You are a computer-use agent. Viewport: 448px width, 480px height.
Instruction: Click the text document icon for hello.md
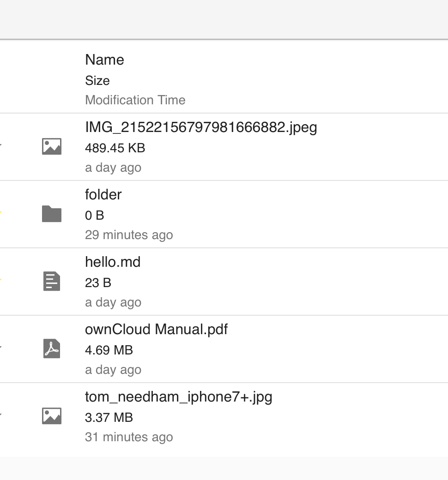(x=52, y=281)
